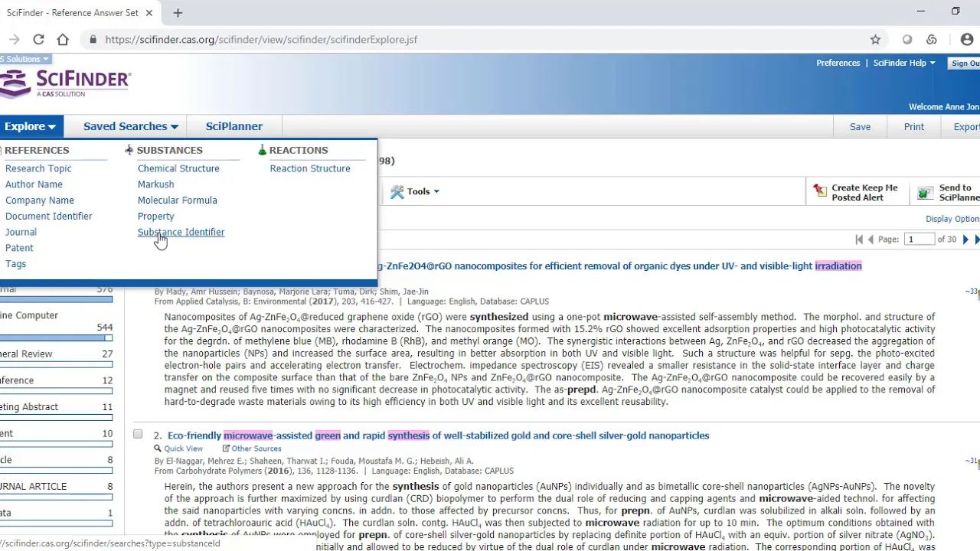Click the page number input field
The image size is (980, 551).
[919, 240]
